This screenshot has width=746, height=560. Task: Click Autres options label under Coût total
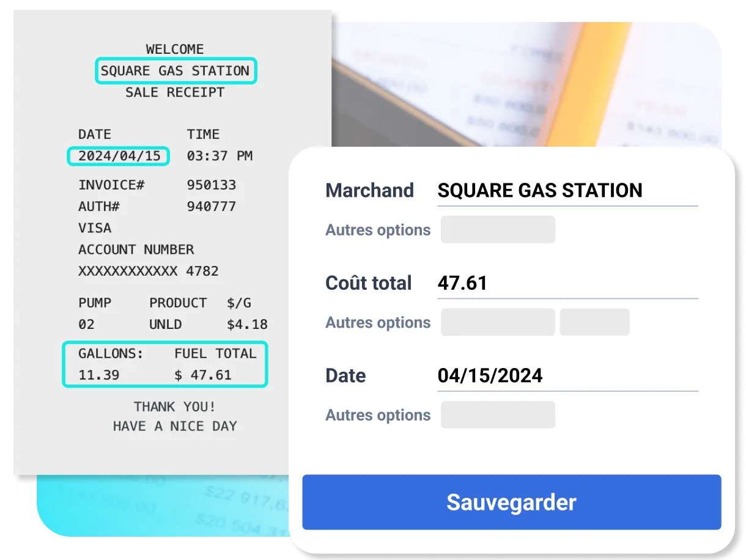pos(378,323)
